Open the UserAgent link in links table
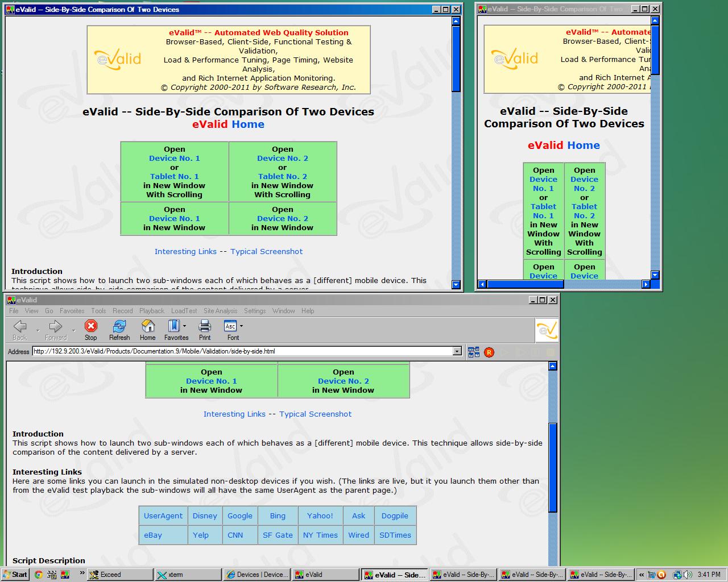The height and width of the screenshot is (582, 728). click(163, 516)
